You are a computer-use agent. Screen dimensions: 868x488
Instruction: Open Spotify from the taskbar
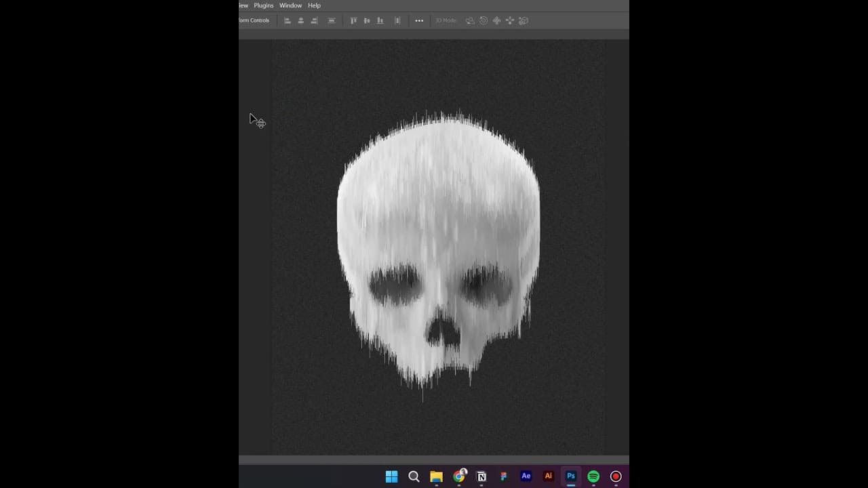click(x=593, y=476)
